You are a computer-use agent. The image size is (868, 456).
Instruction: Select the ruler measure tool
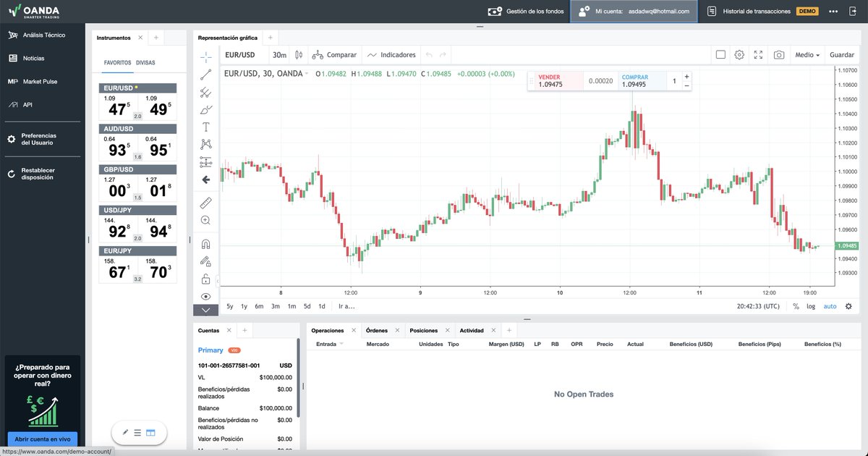point(206,202)
